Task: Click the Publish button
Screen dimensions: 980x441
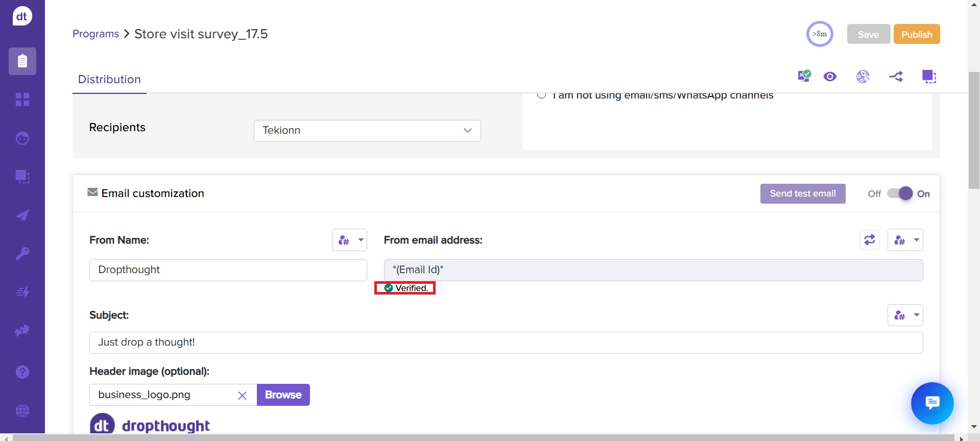Action: point(917,34)
